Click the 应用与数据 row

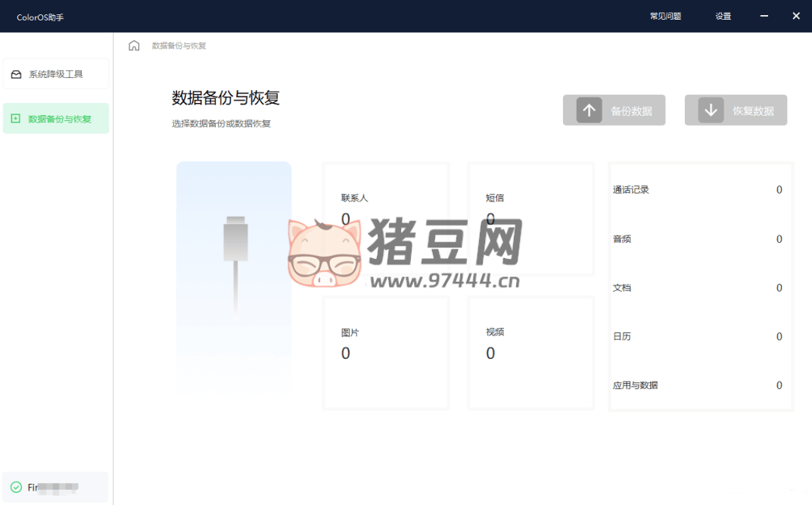tap(700, 385)
